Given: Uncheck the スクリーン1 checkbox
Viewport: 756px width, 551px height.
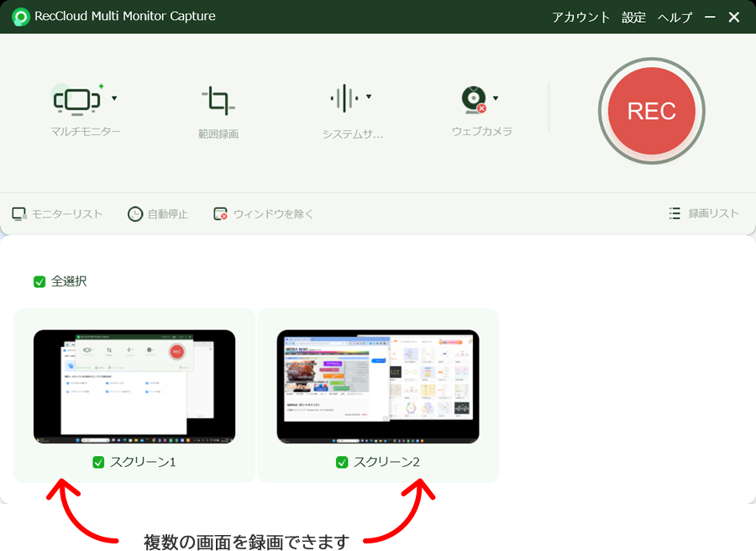Looking at the screenshot, I should [x=98, y=462].
